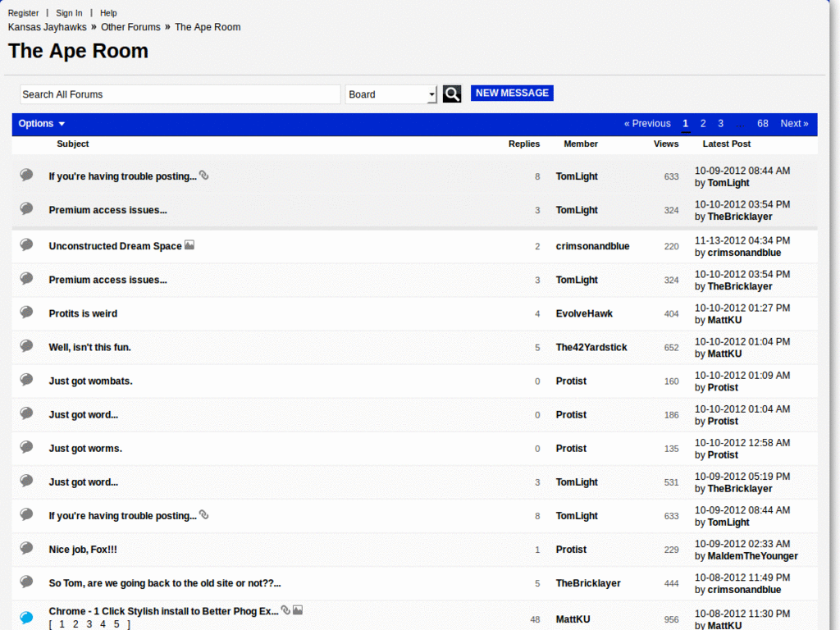Viewport: 840px width, 630px height.
Task: Select the Sign In menu item
Action: 69,12
